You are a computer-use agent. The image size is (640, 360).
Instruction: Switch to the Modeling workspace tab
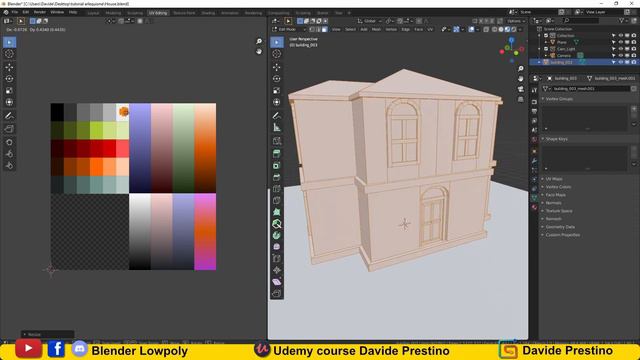point(113,13)
